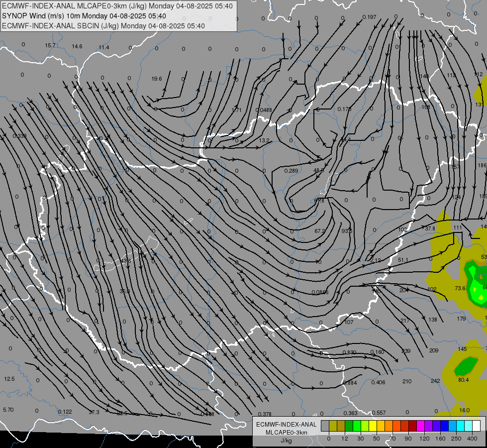
Task: Click the map value 0.884
Action: pyautogui.click(x=350, y=383)
